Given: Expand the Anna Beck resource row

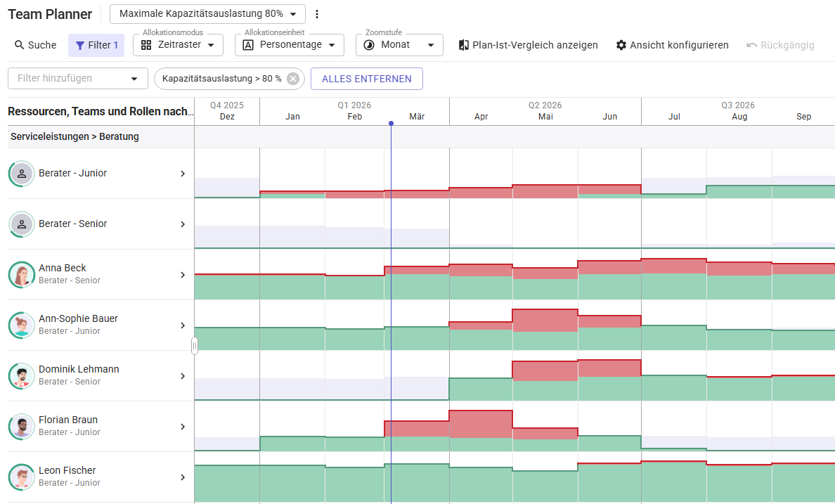Looking at the screenshot, I should pos(182,276).
